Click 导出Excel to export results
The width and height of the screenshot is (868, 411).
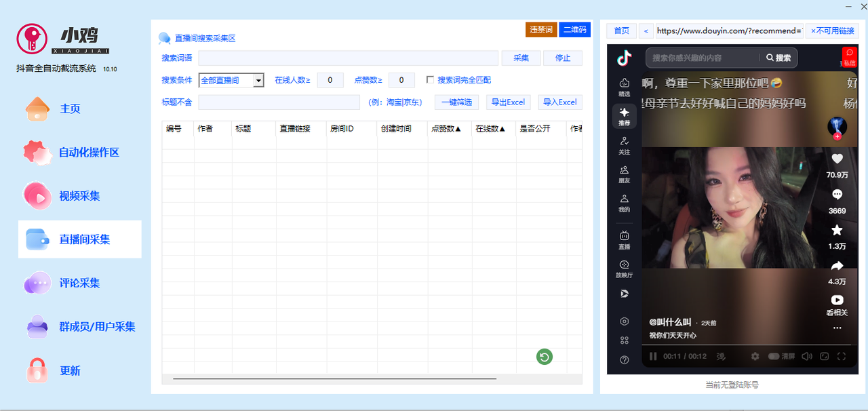tap(508, 102)
